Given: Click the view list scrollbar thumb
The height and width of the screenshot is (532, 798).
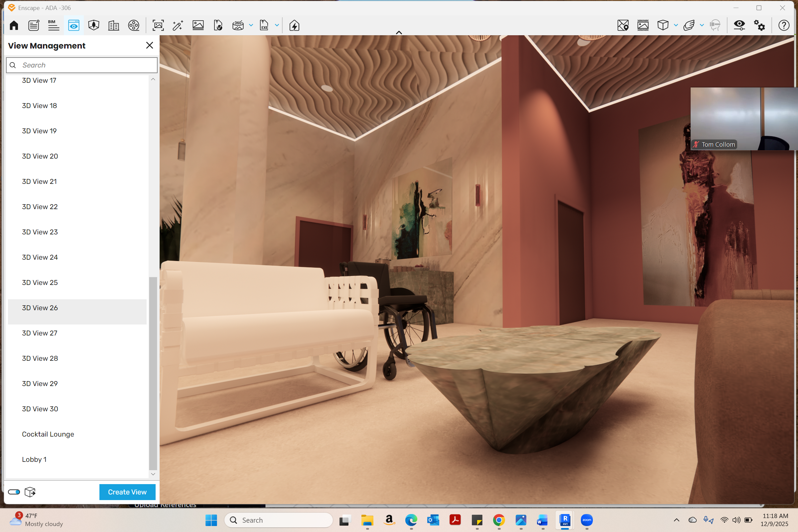Looking at the screenshot, I should (x=153, y=373).
